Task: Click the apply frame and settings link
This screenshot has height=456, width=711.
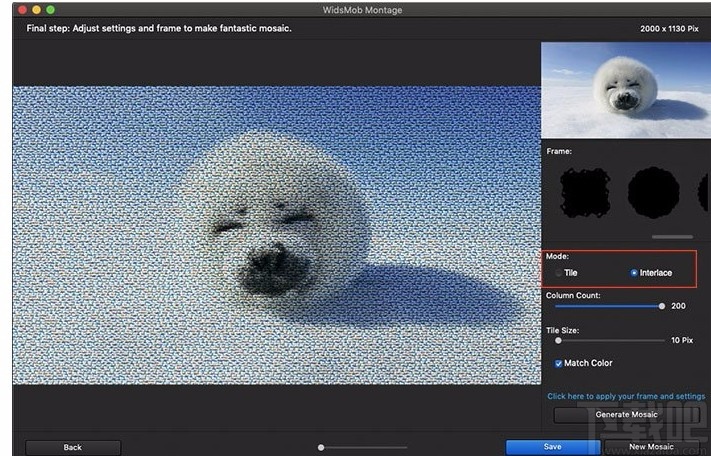Action: pyautogui.click(x=625, y=396)
